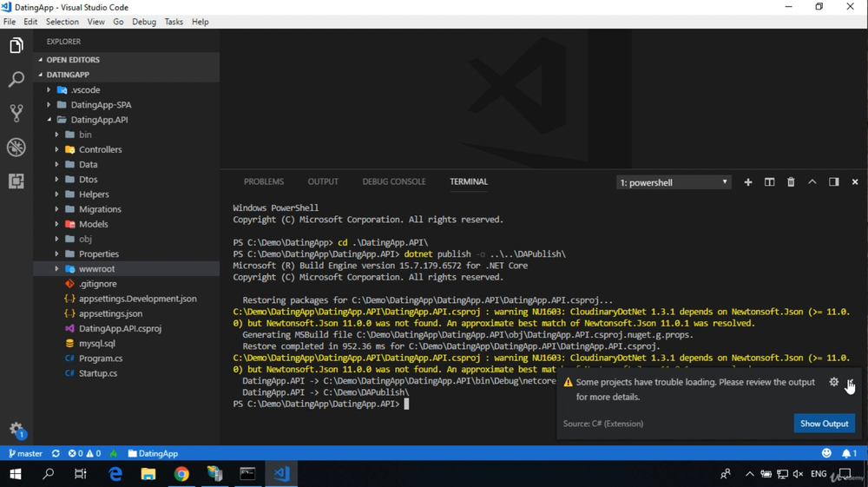Open Task View on taskbar
Screen dimensions: 868x487
(x=81, y=474)
